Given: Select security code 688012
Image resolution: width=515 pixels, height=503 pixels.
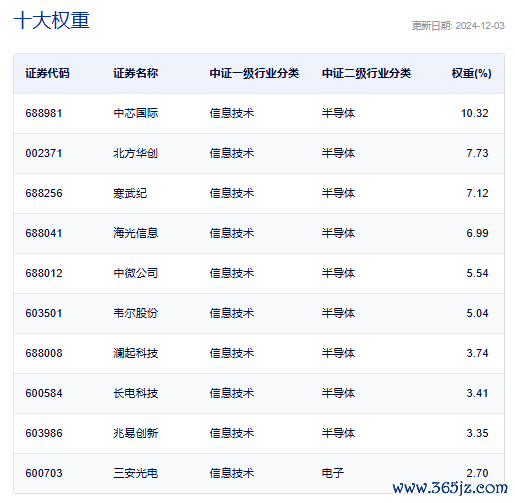Looking at the screenshot, I should tap(44, 273).
